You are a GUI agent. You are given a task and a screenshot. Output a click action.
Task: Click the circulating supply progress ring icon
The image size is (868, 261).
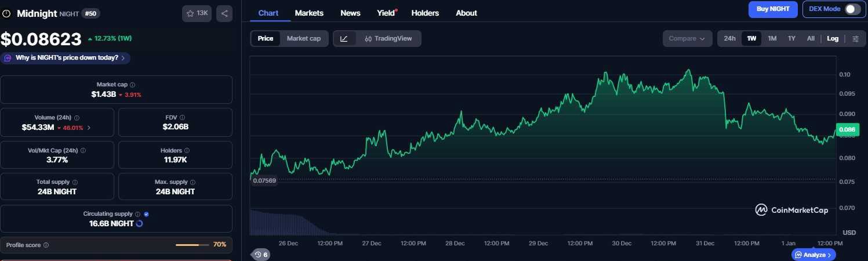pos(139,223)
